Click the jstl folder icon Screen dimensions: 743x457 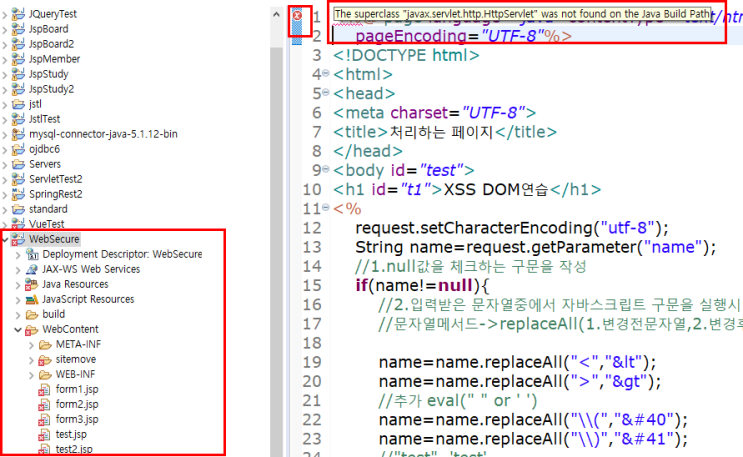tap(18, 104)
